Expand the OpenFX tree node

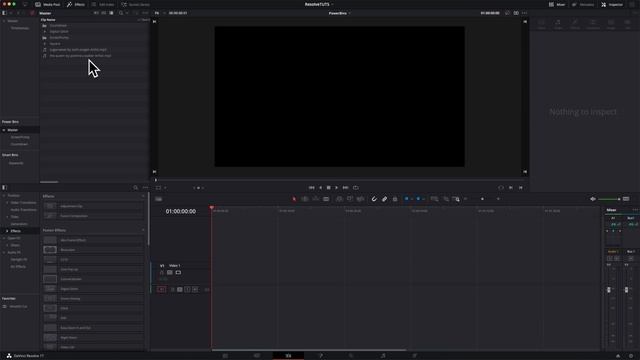point(4,238)
